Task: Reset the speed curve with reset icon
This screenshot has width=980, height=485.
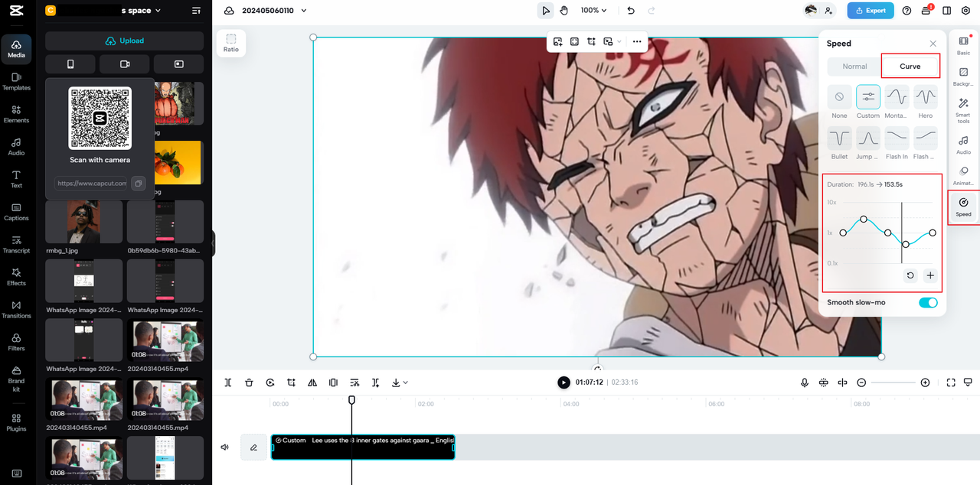Action: click(910, 275)
